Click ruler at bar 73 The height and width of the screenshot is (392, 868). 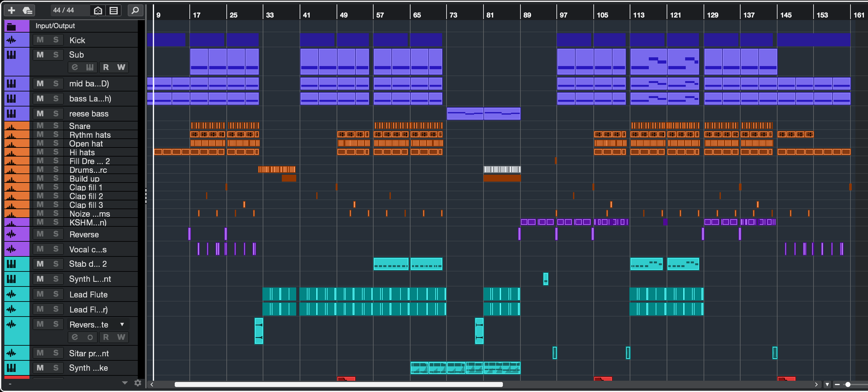(x=453, y=15)
